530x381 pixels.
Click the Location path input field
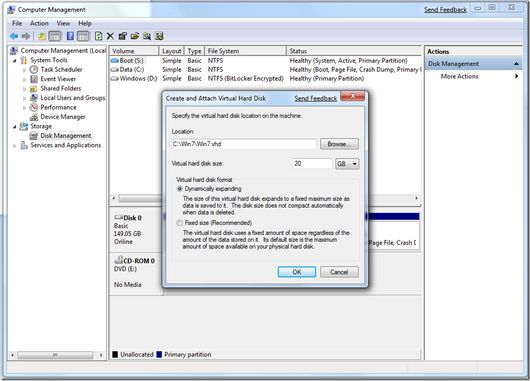pyautogui.click(x=244, y=144)
